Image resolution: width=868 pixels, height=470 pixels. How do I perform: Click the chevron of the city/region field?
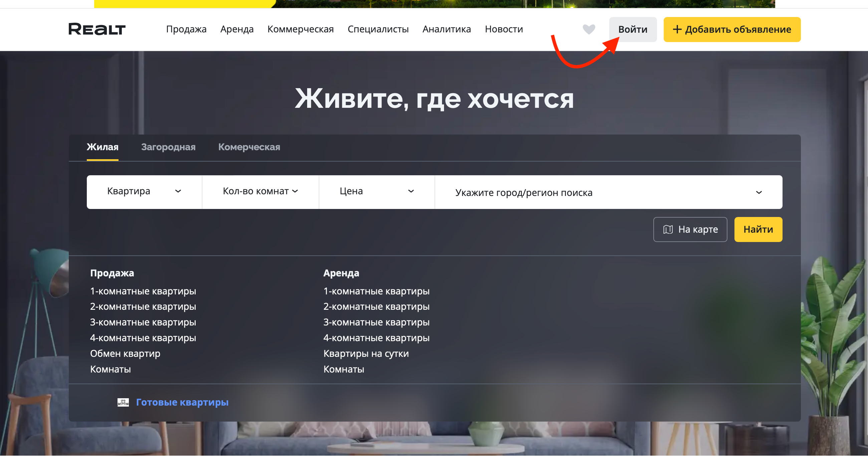(x=759, y=193)
